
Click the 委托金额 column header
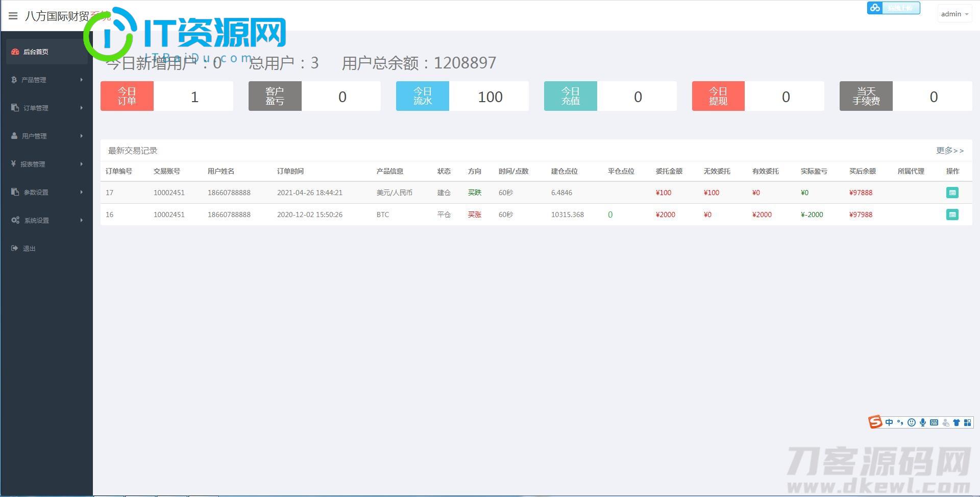pyautogui.click(x=669, y=171)
